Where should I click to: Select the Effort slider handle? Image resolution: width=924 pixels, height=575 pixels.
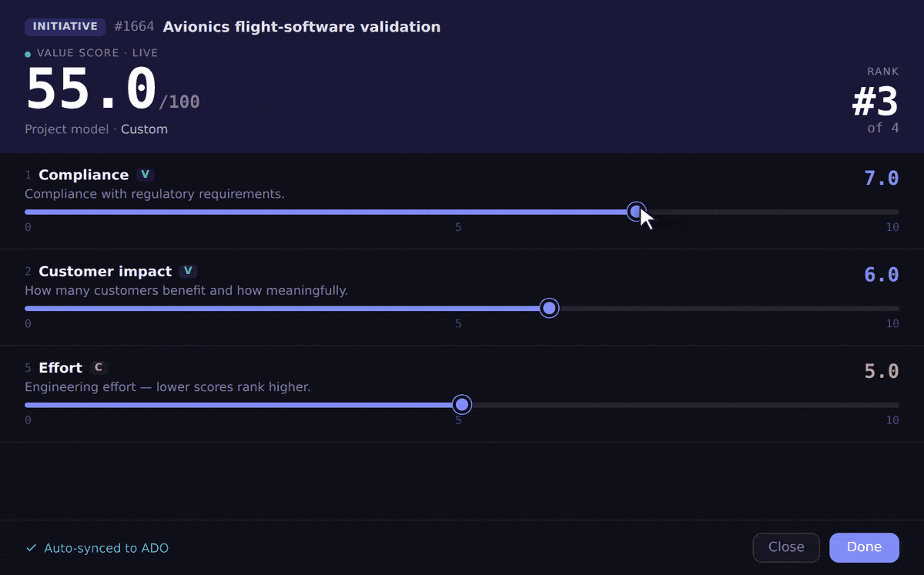pos(462,405)
